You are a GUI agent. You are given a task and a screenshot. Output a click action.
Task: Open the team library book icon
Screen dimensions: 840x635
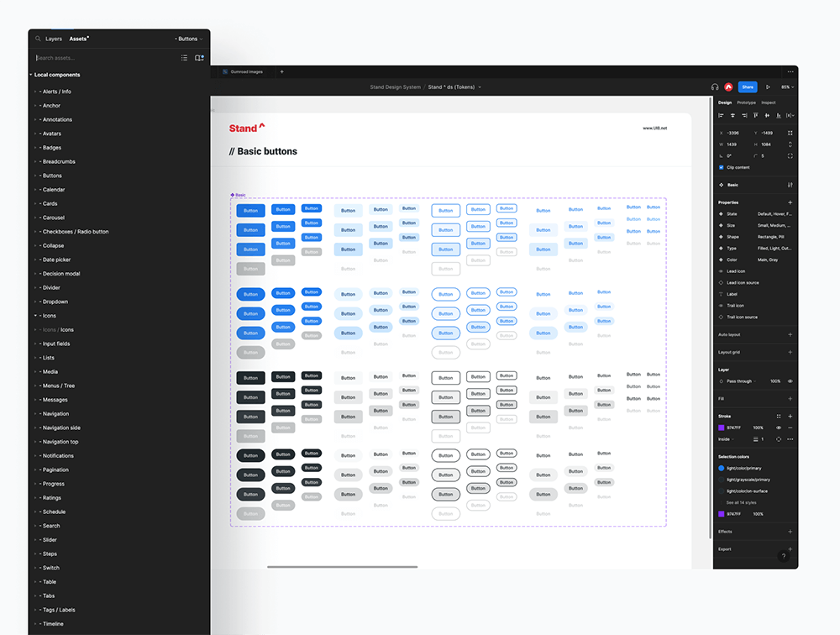click(199, 57)
